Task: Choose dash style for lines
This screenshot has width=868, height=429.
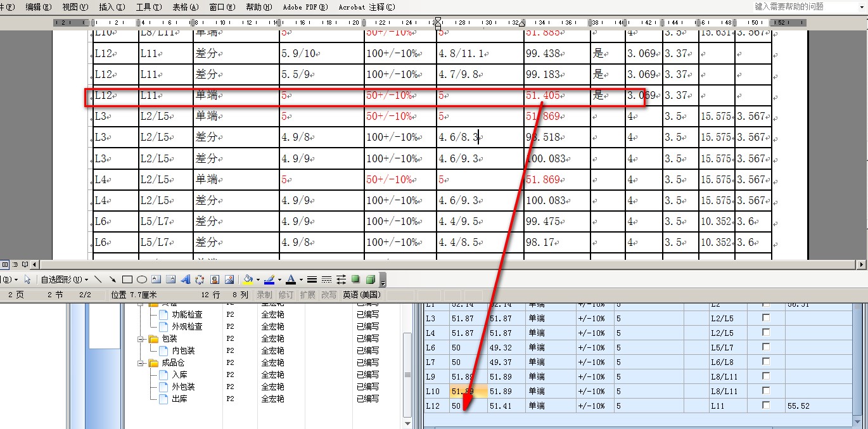Action: pyautogui.click(x=326, y=279)
